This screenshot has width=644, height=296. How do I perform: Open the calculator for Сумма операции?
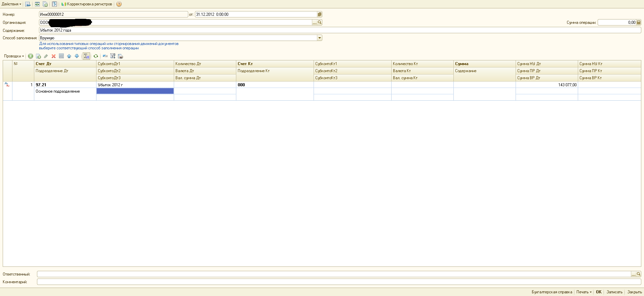[x=639, y=22]
